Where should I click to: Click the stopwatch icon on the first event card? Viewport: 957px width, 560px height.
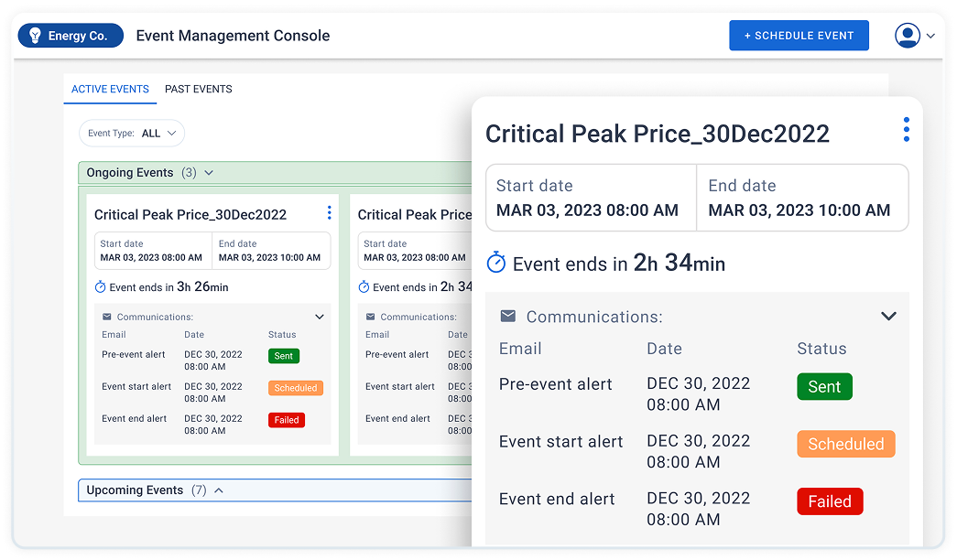(x=99, y=286)
